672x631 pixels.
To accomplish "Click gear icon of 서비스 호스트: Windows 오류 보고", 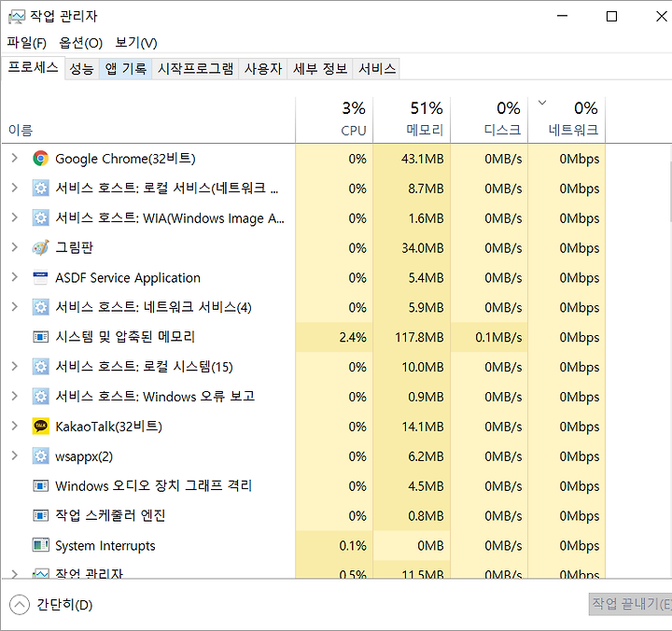I will (41, 397).
